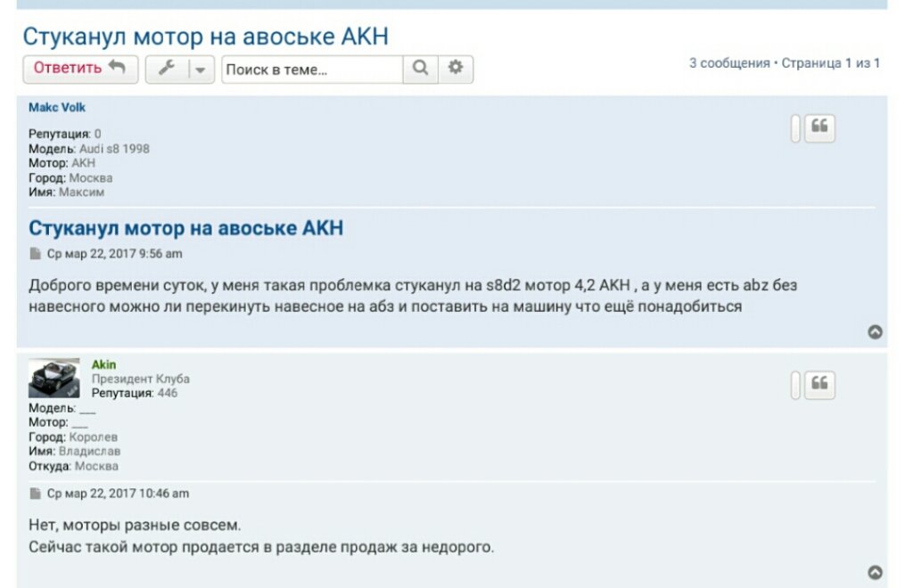This screenshot has height=588, width=913.
Task: Open Makc Volk's user profile
Action: (57, 108)
